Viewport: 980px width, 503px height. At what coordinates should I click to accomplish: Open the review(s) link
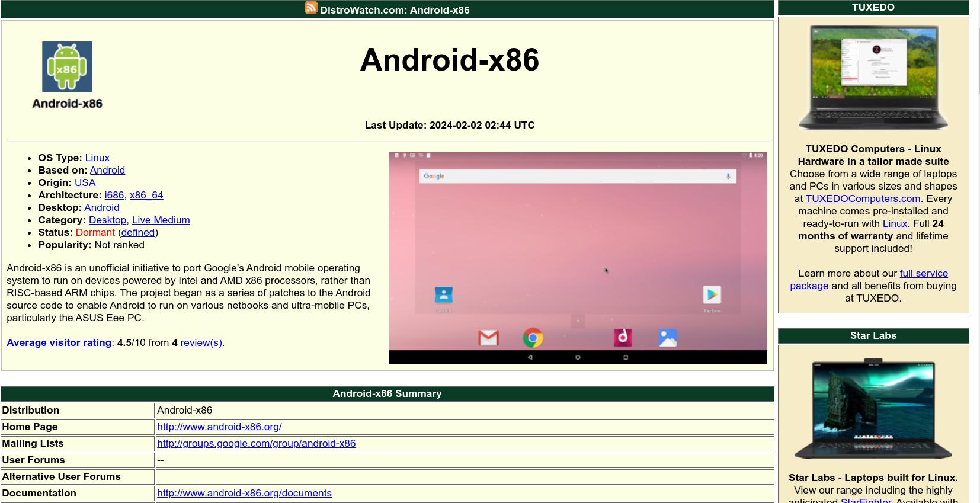point(201,342)
